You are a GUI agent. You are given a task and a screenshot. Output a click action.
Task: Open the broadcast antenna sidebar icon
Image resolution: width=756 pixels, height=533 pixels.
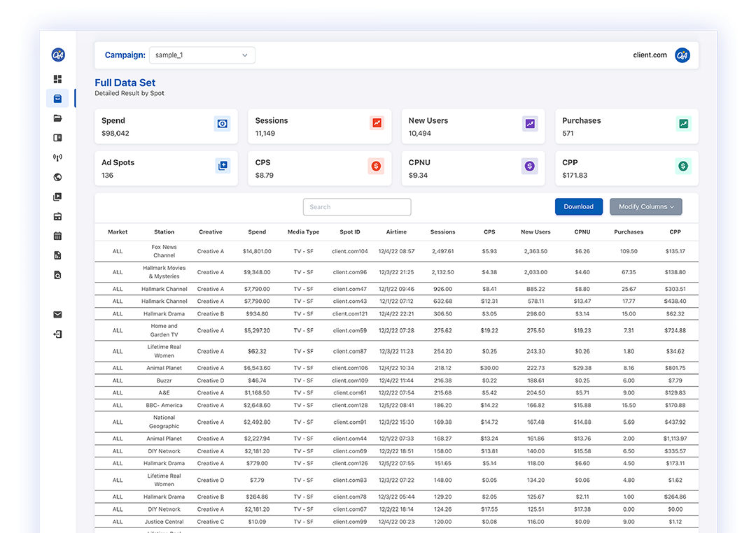coord(57,157)
